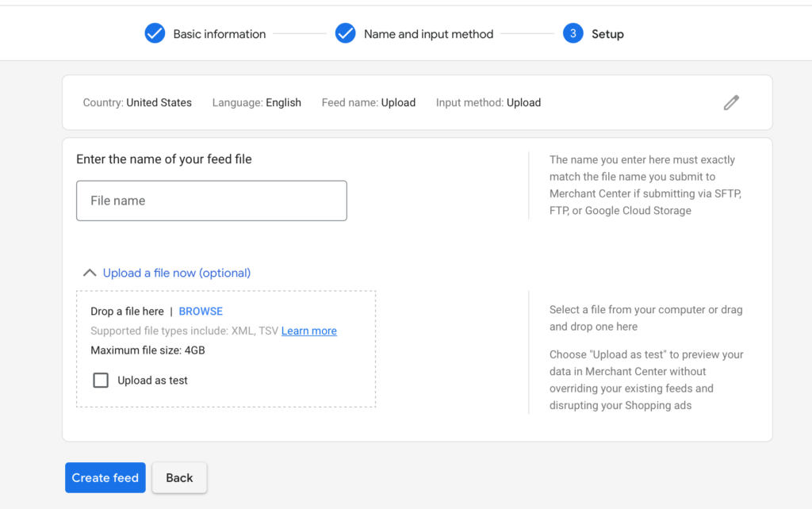
Task: Click the Back button
Action: pyautogui.click(x=179, y=477)
